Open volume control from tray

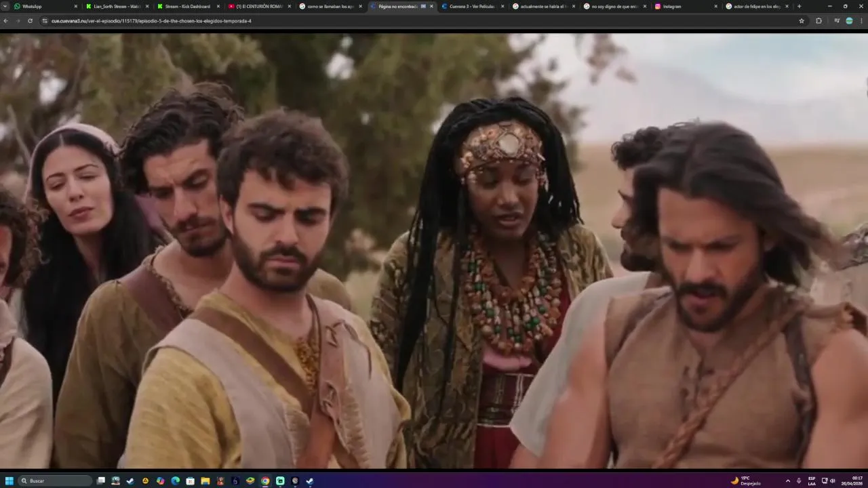pyautogui.click(x=833, y=481)
